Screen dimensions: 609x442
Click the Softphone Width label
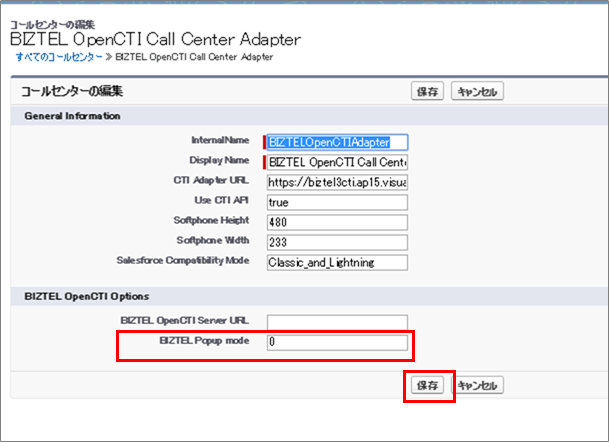point(213,240)
